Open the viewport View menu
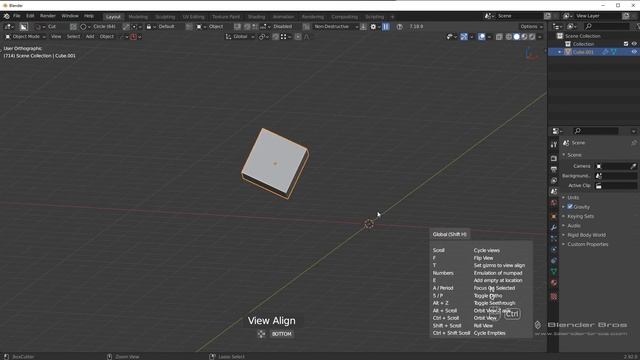 (x=56, y=37)
